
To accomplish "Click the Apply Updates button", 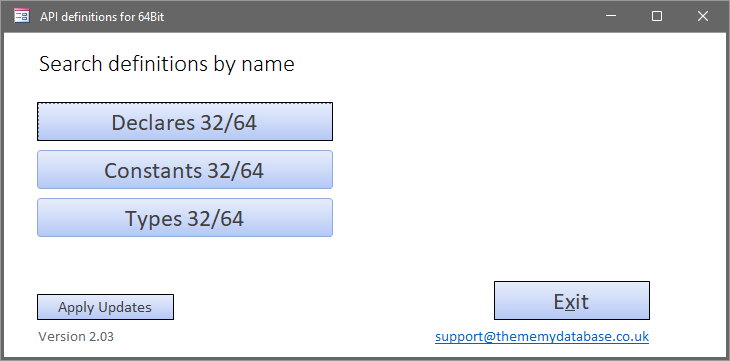I will click(x=105, y=307).
